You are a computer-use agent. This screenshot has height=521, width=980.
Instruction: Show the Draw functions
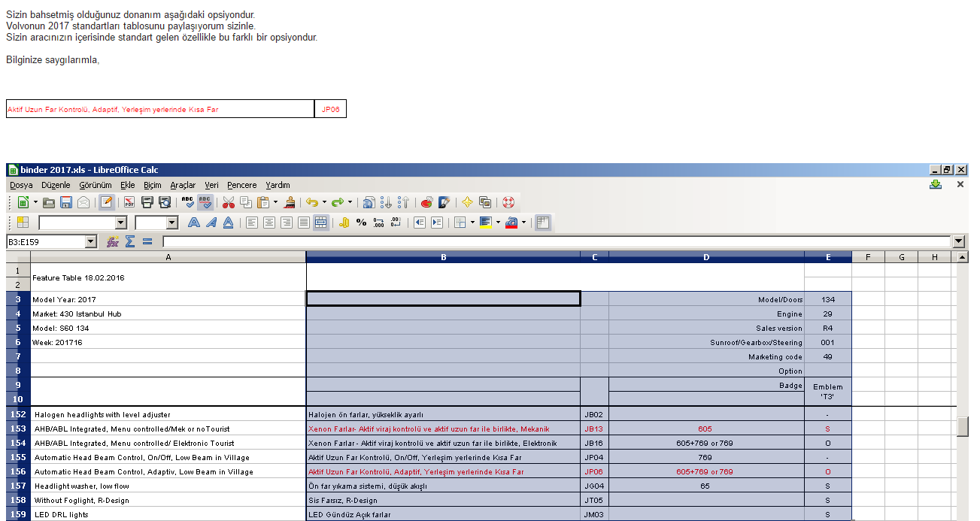click(x=444, y=202)
